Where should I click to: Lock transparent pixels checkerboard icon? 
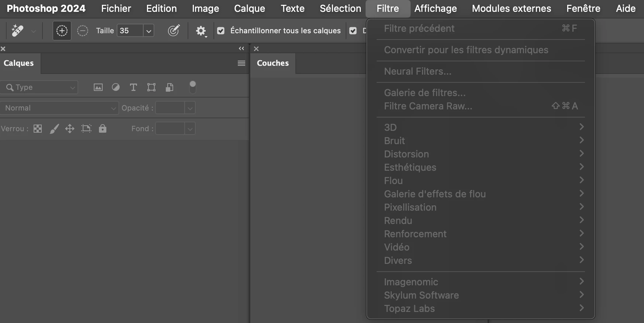(x=38, y=129)
